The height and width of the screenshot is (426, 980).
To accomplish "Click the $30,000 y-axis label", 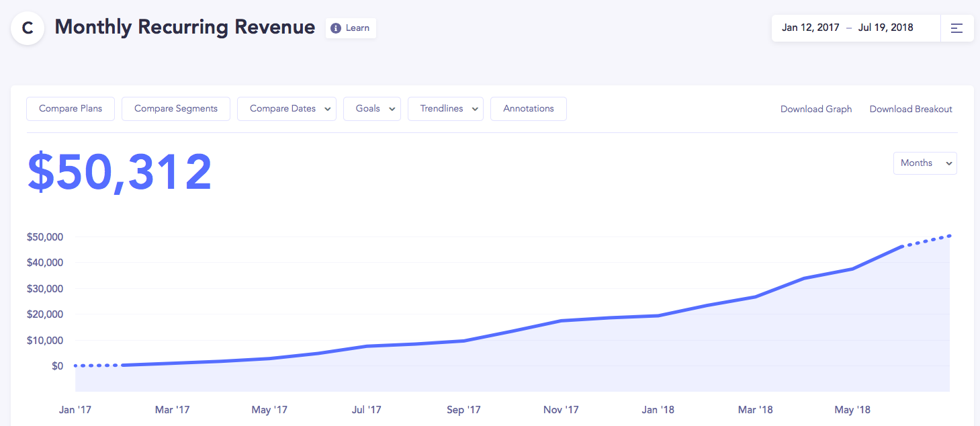I will [x=45, y=289].
